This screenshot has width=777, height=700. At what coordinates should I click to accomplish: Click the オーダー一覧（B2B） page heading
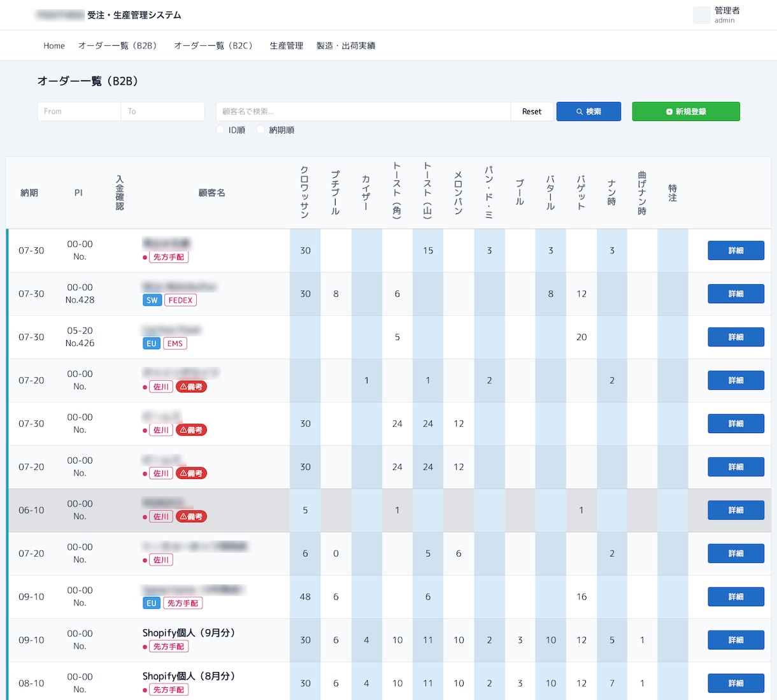tap(88, 81)
